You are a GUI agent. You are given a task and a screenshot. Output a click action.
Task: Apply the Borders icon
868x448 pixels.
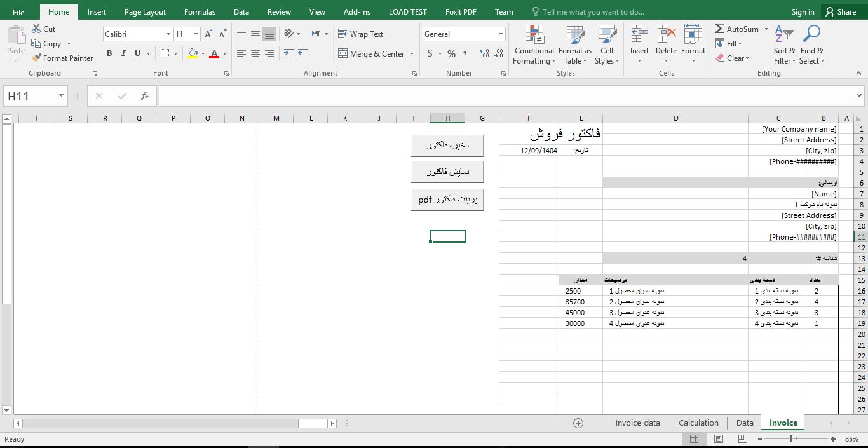pyautogui.click(x=165, y=53)
